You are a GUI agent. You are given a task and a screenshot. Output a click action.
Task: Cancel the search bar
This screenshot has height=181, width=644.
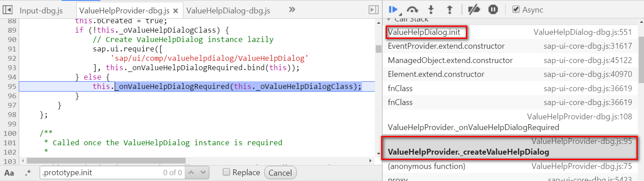tap(280, 173)
